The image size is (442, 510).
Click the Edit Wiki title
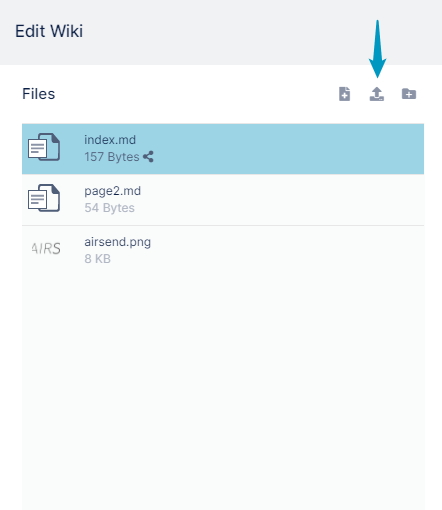49,31
